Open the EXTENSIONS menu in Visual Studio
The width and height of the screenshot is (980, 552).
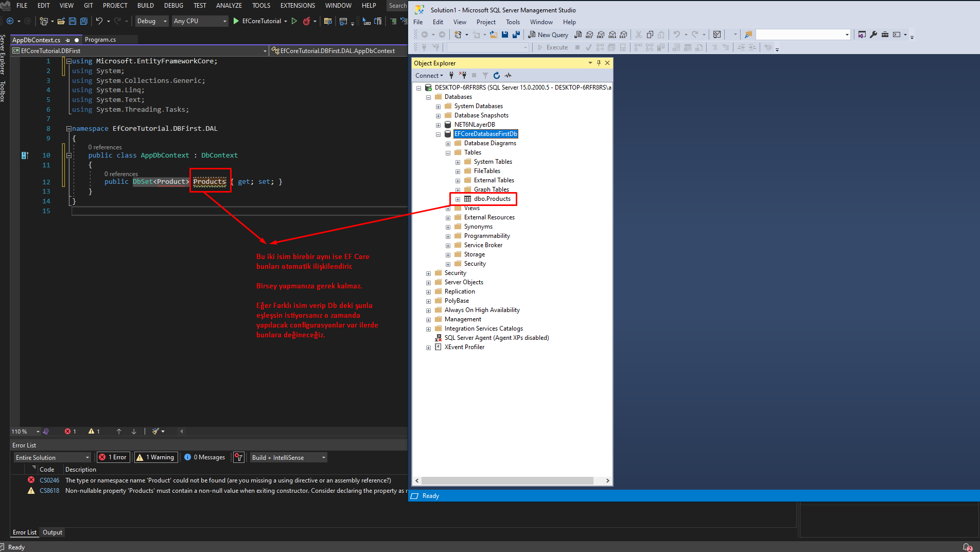tap(297, 6)
